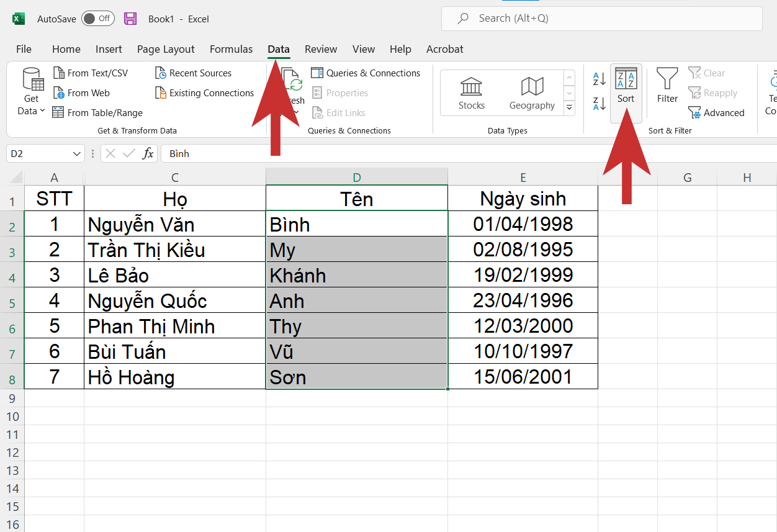Select column G header
777x532 pixels.
click(687, 178)
